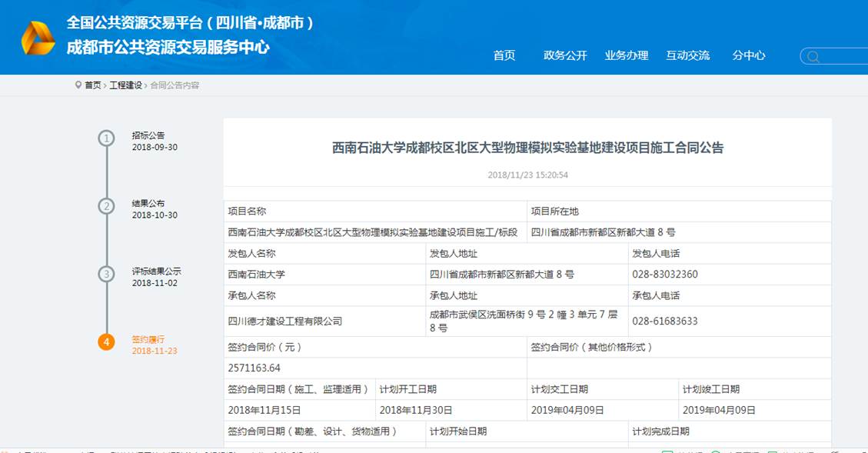The image size is (868, 453).
Task: Open the 签约履行 stage link
Action: point(148,339)
